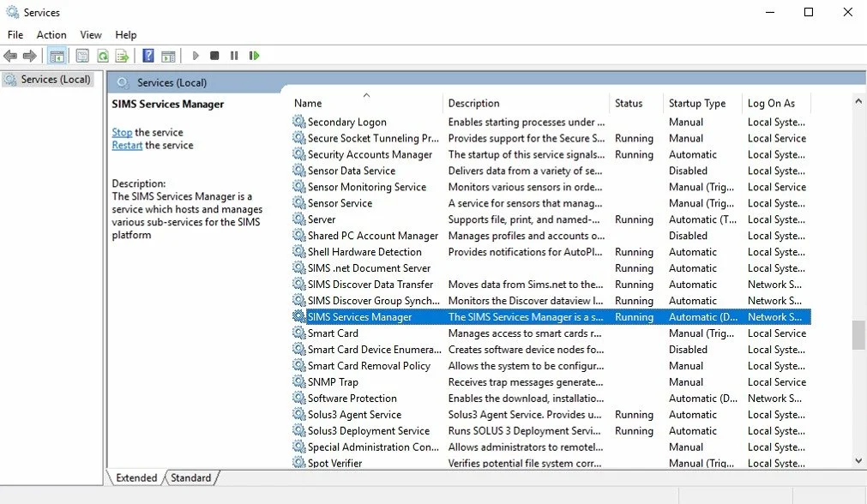Export the list with the toolbar icon

coord(122,56)
